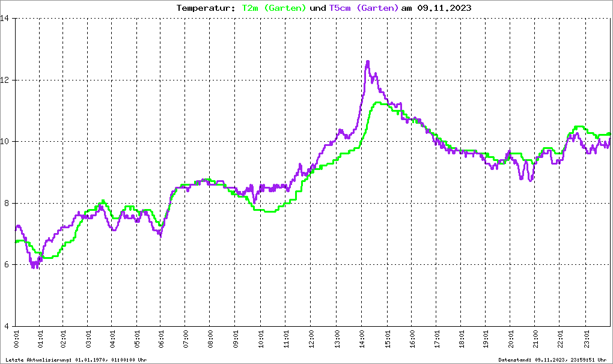Click the x-axis time label 01:01
613x364 pixels.
click(40, 339)
